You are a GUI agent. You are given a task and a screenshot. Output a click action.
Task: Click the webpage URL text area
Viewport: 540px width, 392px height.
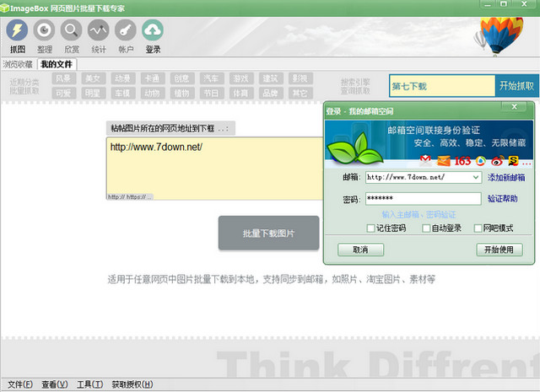point(214,169)
